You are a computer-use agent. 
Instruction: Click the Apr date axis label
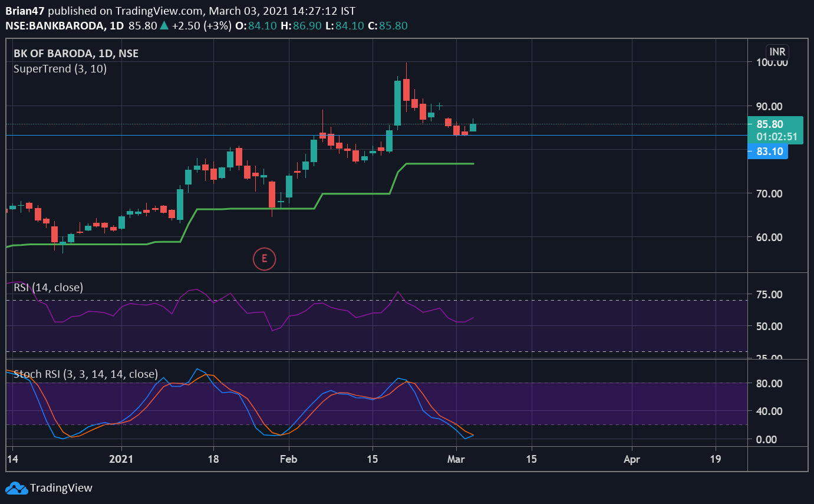pyautogui.click(x=632, y=459)
